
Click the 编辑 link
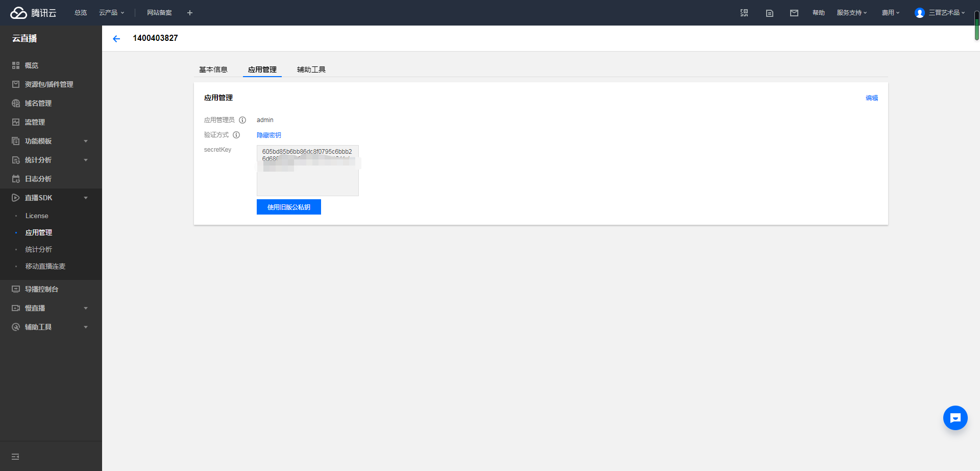(x=872, y=98)
